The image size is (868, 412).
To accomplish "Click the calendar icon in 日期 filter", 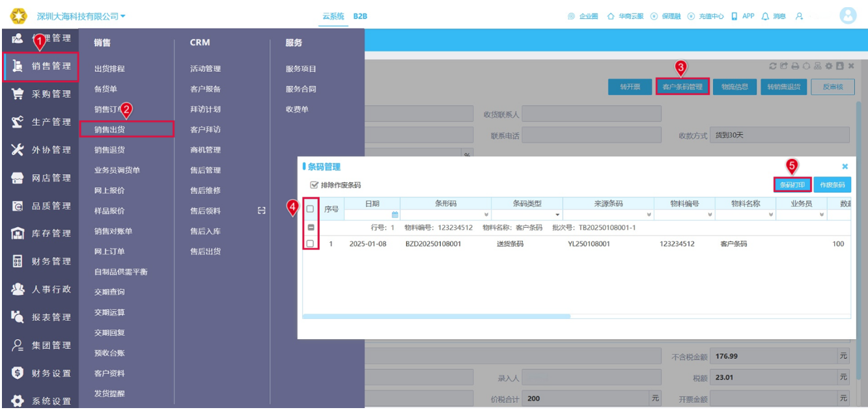I will point(395,215).
